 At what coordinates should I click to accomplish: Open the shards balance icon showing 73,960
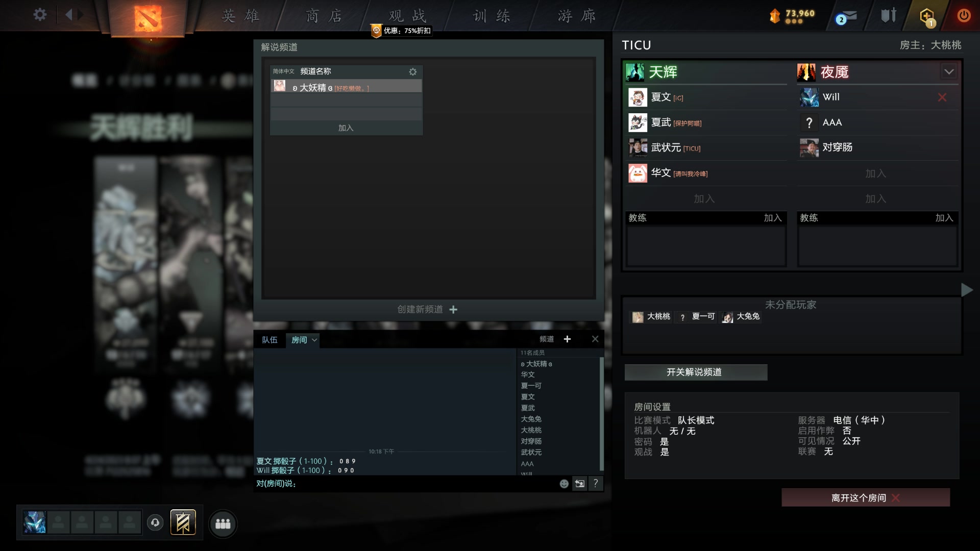(775, 16)
